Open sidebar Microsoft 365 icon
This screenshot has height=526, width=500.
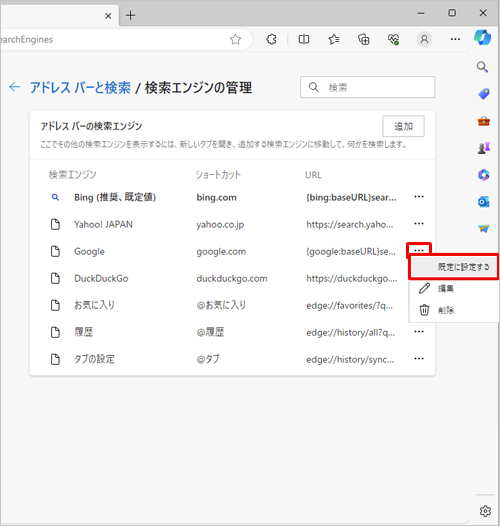[x=484, y=175]
